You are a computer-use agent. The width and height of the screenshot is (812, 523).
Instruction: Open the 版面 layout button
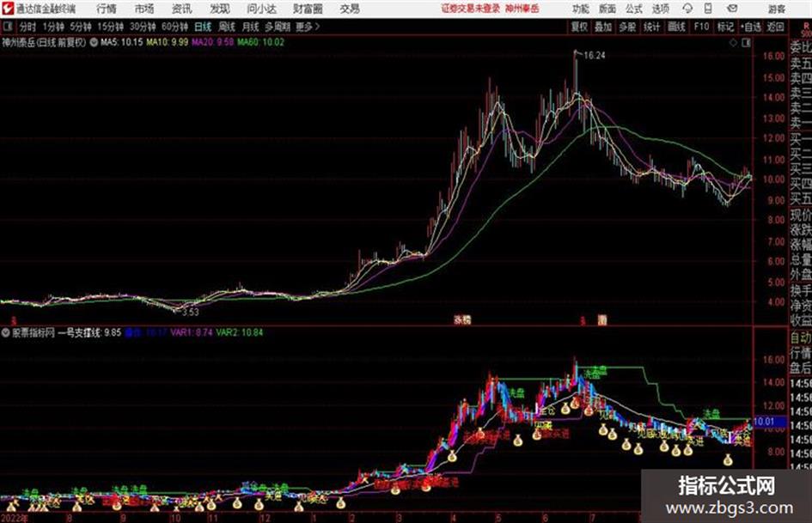607,9
